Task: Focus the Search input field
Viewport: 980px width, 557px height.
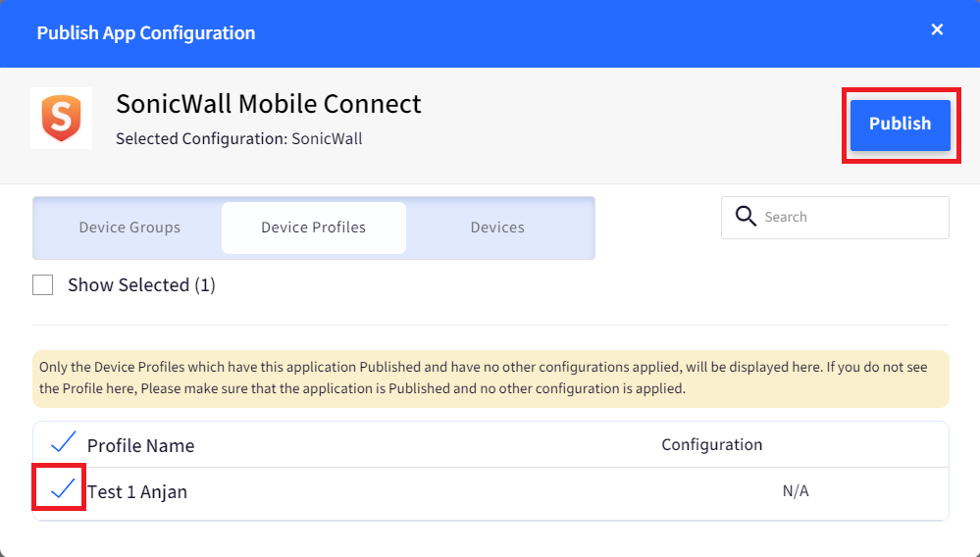Action: click(x=835, y=218)
